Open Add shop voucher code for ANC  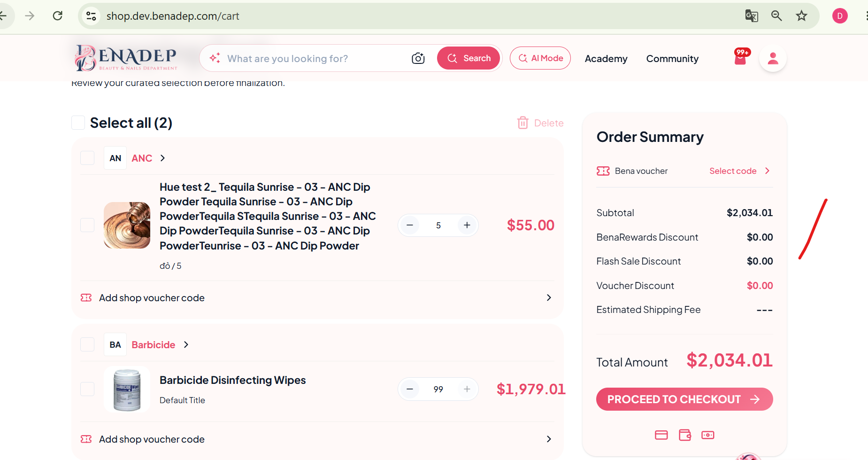click(x=317, y=298)
